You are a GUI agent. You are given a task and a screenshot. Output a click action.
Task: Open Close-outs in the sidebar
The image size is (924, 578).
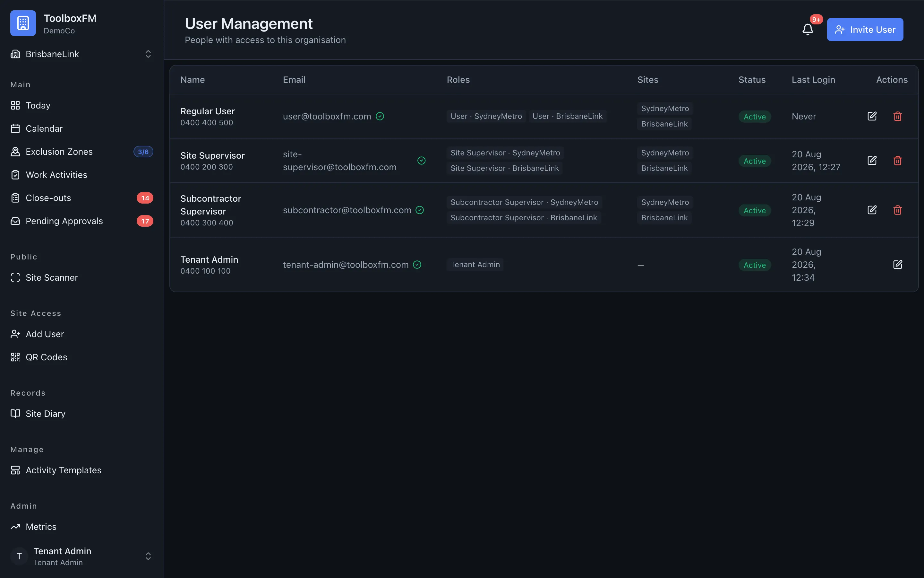click(82, 198)
